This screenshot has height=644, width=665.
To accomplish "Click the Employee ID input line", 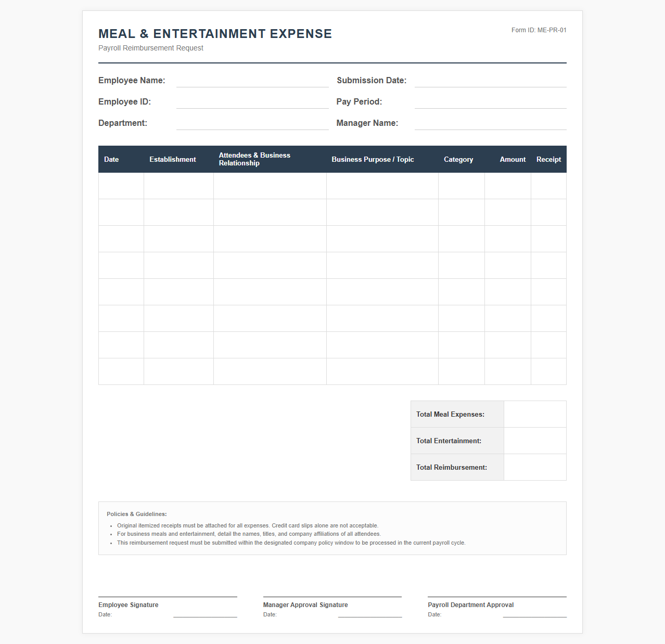I will click(252, 102).
